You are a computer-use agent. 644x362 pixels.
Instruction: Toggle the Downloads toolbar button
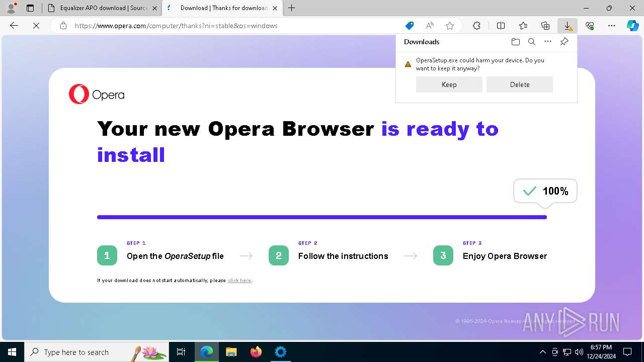coord(568,26)
